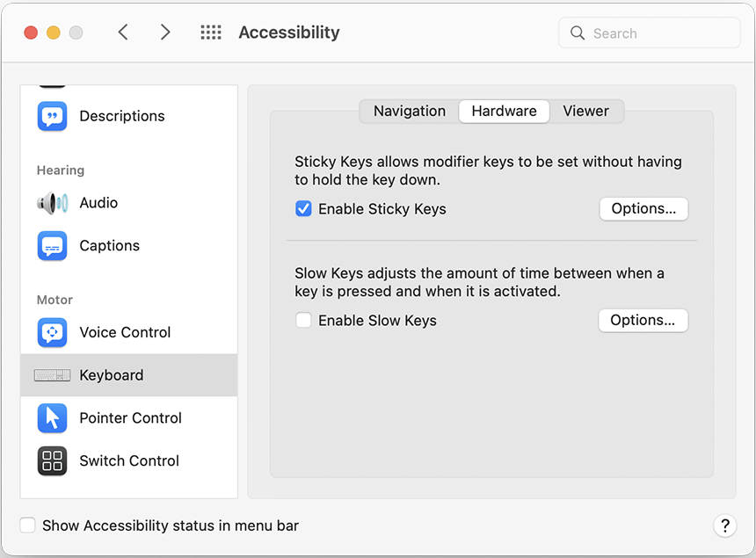
Task: Click the Descriptions icon in sidebar
Action: tap(52, 116)
